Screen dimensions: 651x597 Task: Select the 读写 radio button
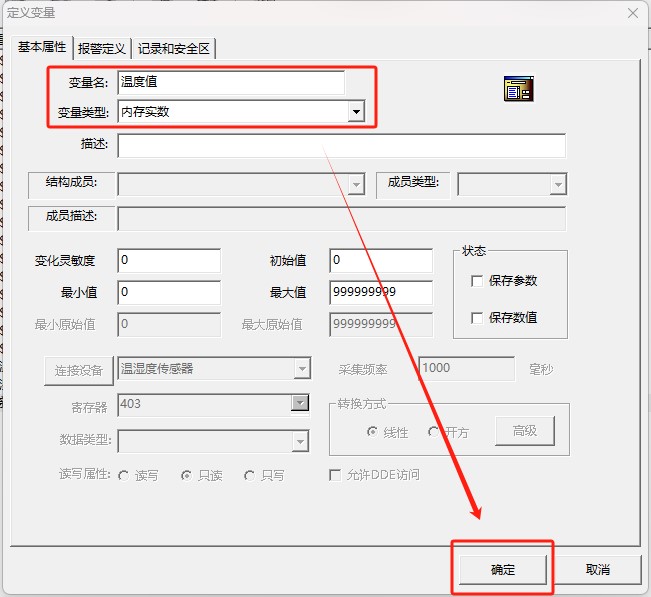[125, 476]
